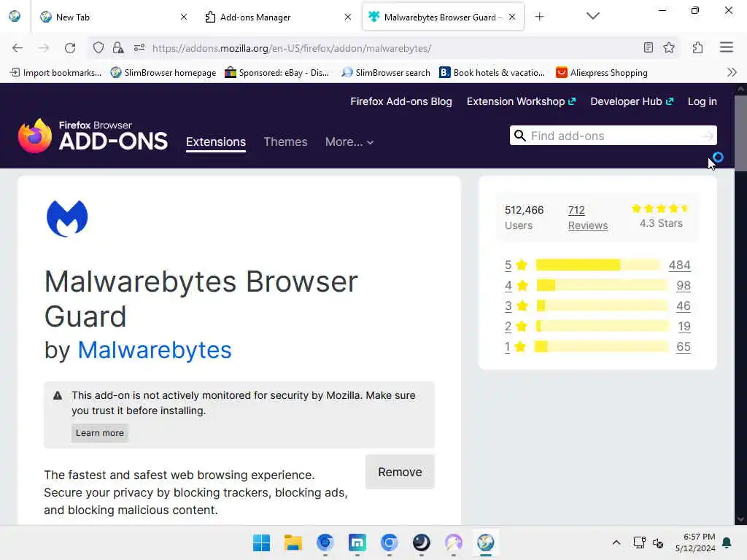The height and width of the screenshot is (560, 747).
Task: Toggle reader view icon
Action: 649,47
